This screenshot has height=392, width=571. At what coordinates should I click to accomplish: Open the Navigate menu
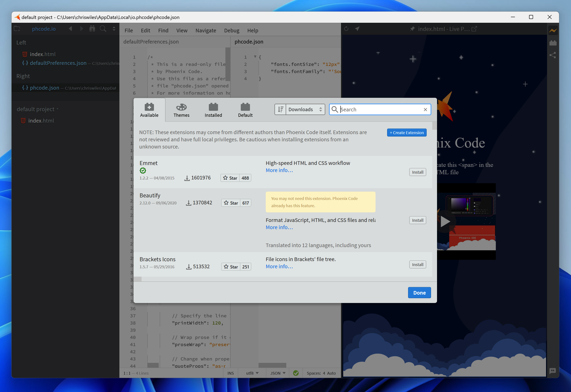coord(206,31)
